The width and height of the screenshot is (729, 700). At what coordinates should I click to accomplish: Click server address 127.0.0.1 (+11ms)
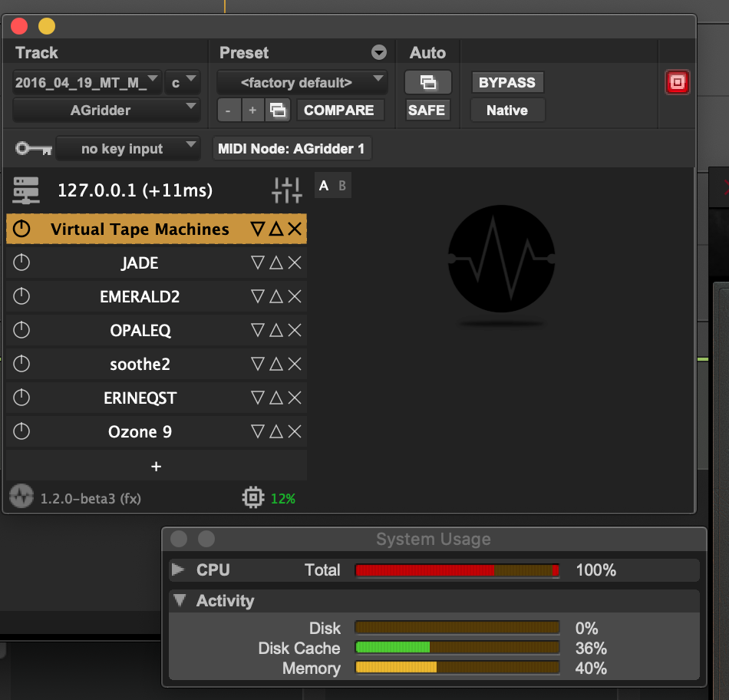coord(135,190)
